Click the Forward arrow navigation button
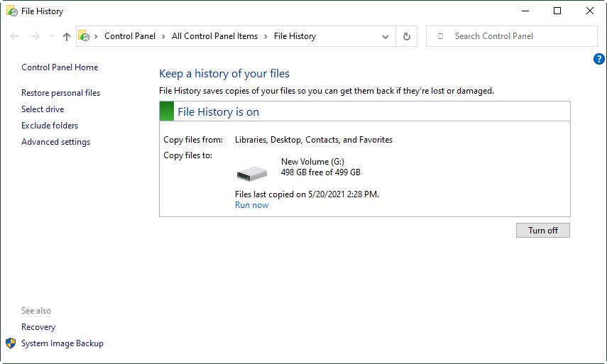This screenshot has width=607, height=364. click(35, 36)
